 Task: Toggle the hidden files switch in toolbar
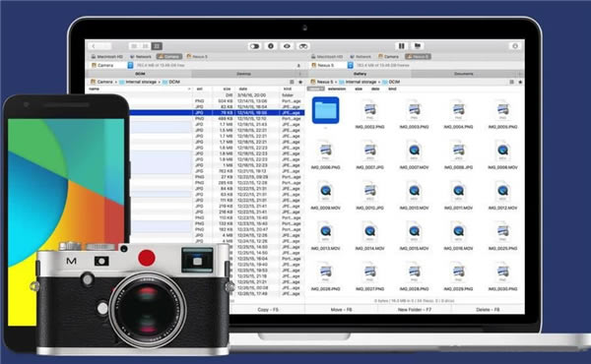click(254, 46)
